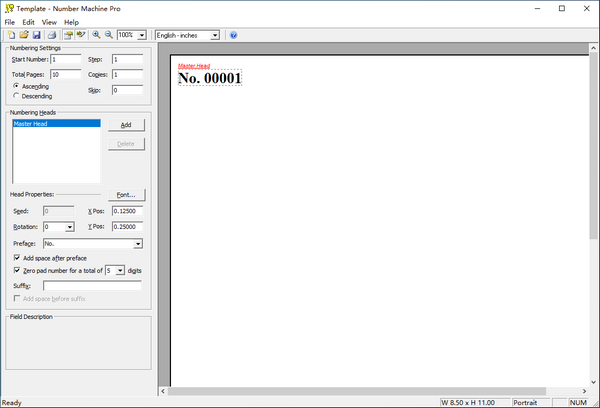
Task: Click the Save disk icon
Action: 36,34
